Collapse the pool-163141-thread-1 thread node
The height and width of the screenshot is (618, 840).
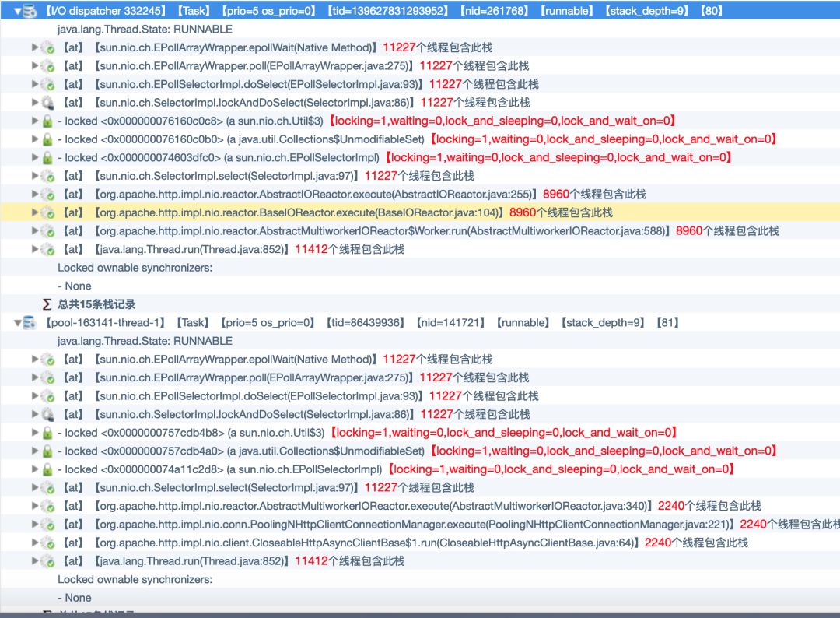pyautogui.click(x=17, y=323)
